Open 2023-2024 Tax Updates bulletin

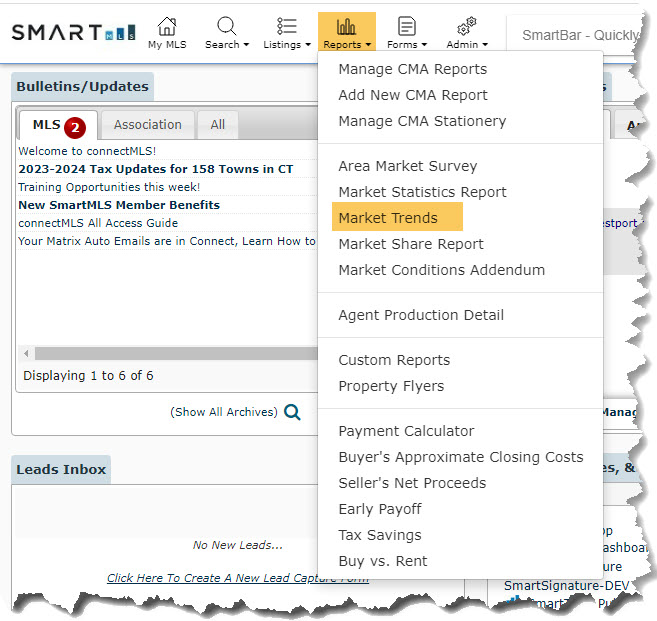click(156, 169)
